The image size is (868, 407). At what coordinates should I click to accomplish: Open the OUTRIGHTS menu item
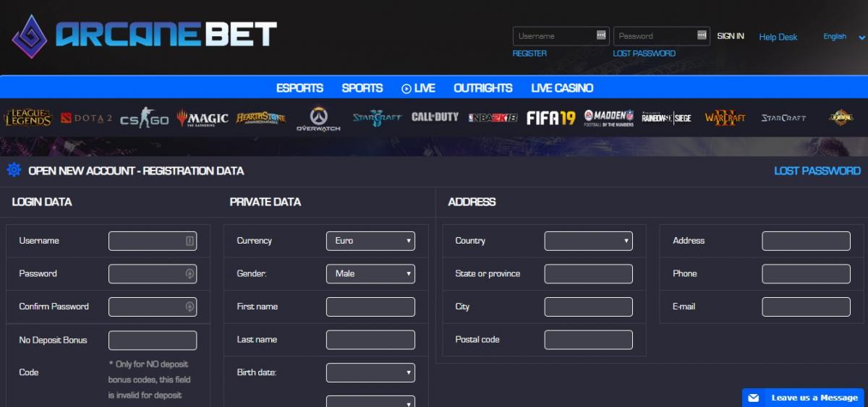pos(483,88)
